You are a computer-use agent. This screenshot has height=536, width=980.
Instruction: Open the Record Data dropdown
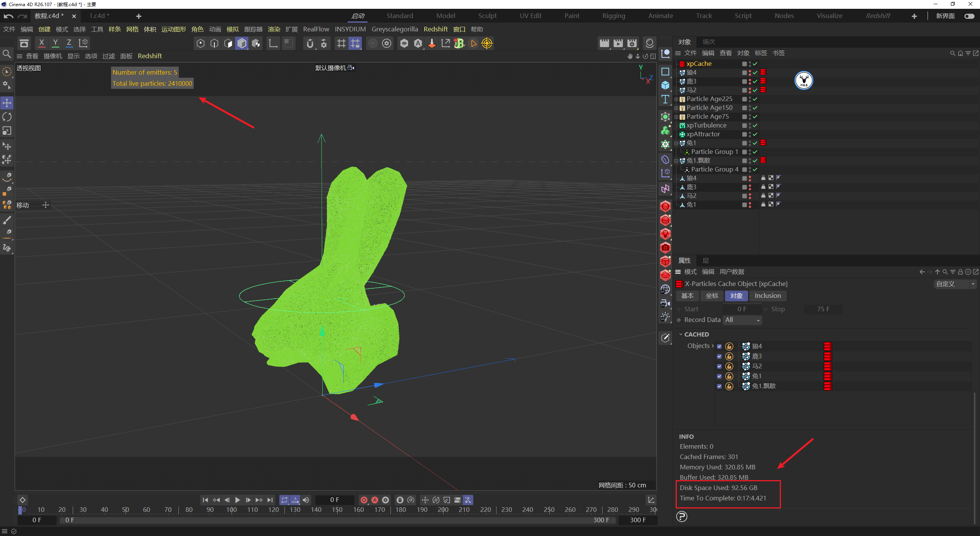[742, 320]
